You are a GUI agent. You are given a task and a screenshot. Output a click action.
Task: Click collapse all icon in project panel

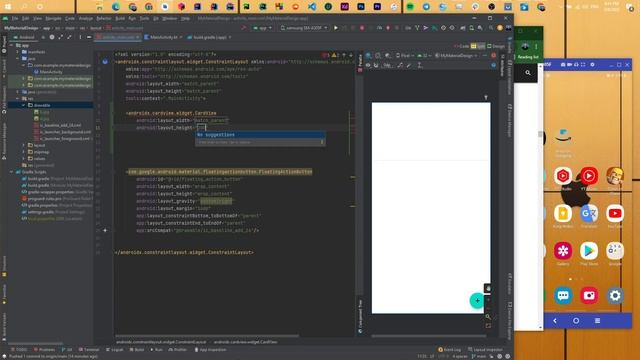click(x=69, y=37)
